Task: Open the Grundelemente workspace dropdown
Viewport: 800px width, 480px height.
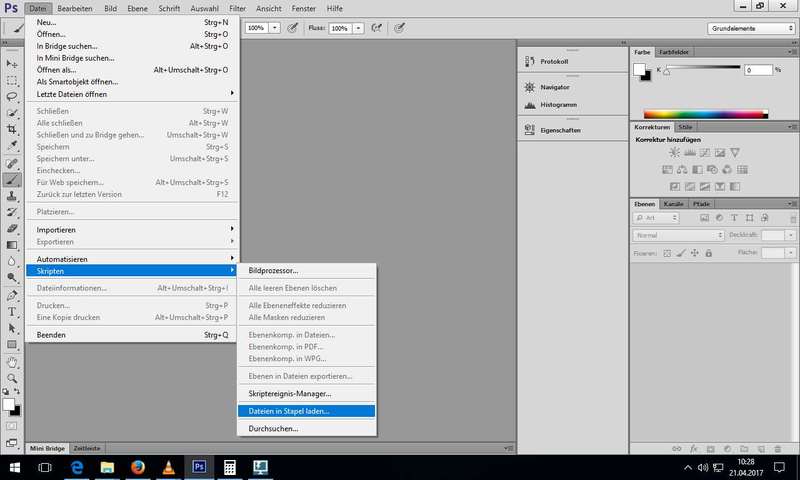Action: tap(751, 29)
